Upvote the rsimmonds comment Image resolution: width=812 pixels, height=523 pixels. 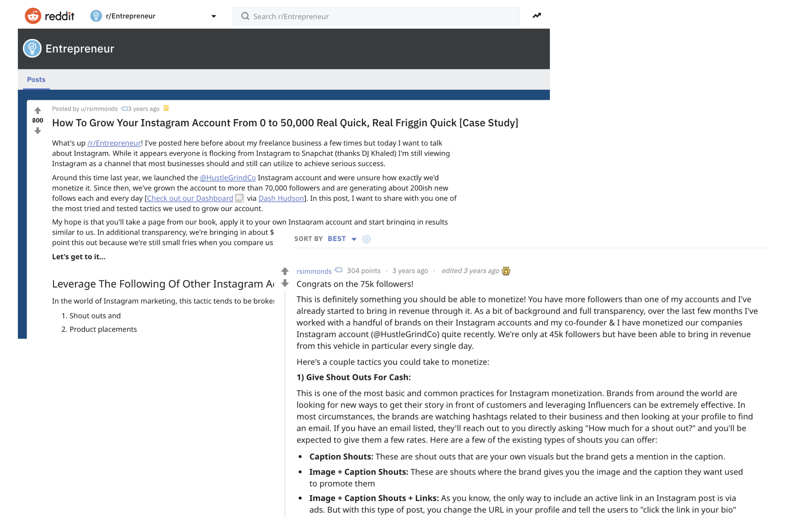[x=285, y=271]
